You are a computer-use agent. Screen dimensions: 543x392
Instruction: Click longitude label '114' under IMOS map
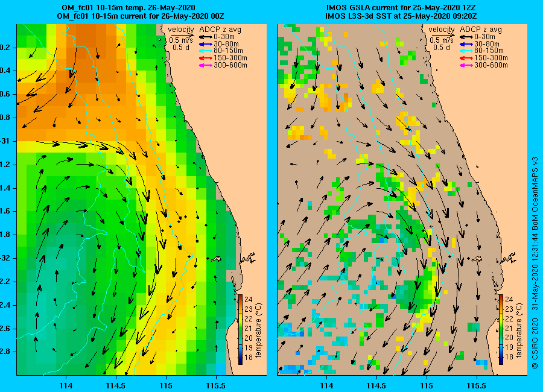[326, 386]
